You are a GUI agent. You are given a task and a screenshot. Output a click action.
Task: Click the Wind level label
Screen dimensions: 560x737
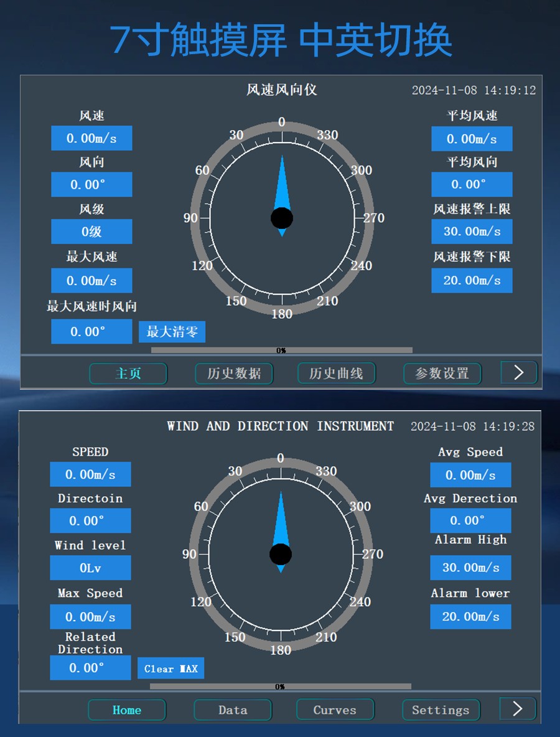tap(91, 545)
